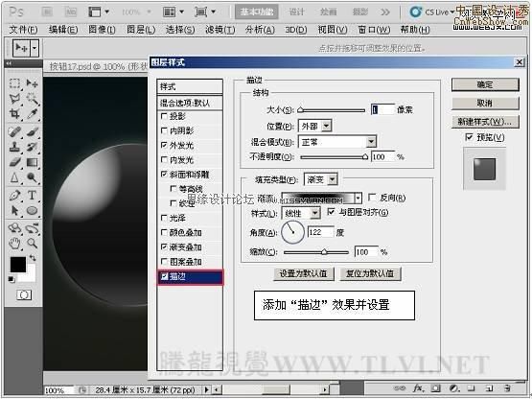Select the History Brush tool

(33, 147)
